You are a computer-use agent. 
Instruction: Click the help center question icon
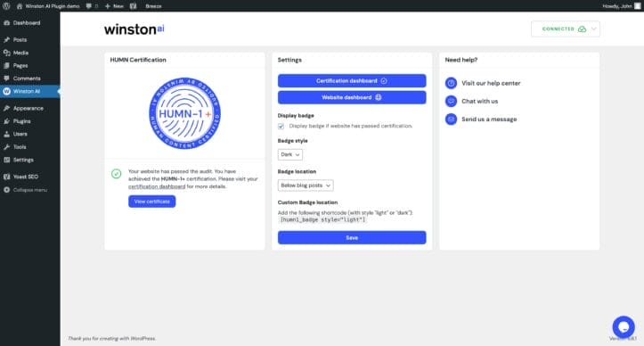[x=451, y=83]
